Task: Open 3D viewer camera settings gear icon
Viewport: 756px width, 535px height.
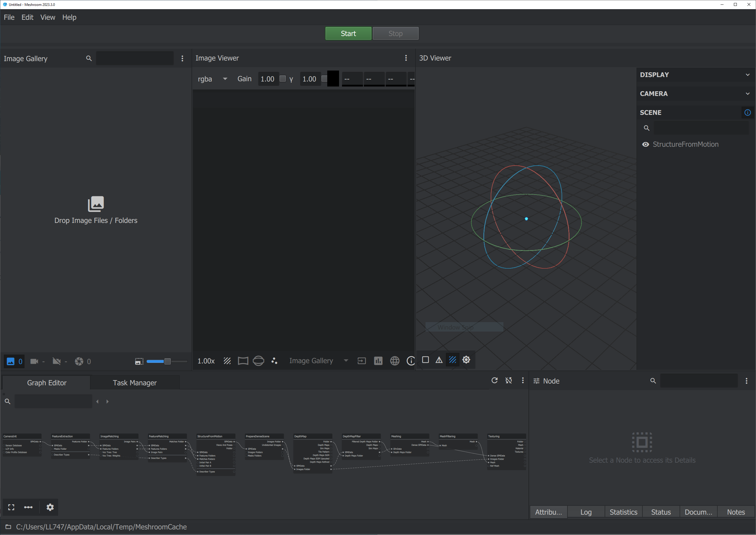Action: 466,360
